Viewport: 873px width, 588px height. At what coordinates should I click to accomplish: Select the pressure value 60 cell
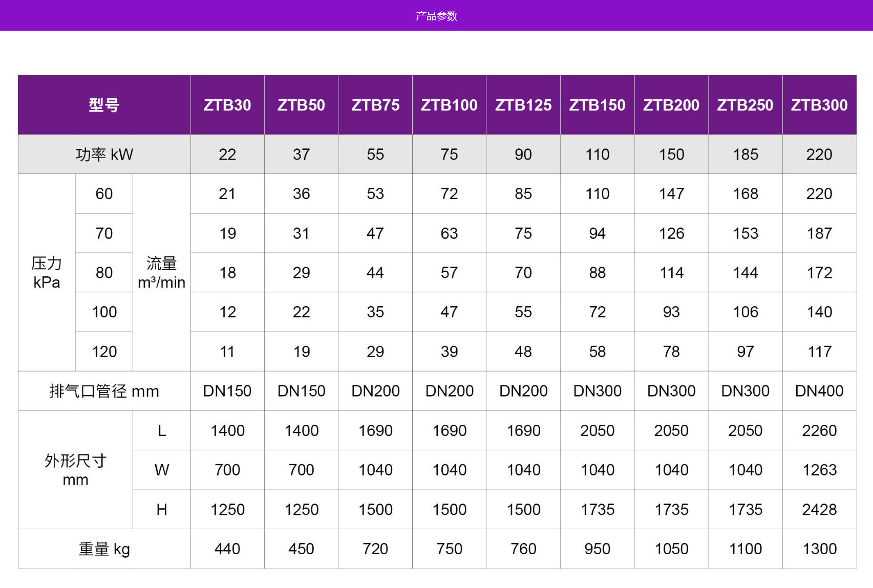tap(104, 193)
